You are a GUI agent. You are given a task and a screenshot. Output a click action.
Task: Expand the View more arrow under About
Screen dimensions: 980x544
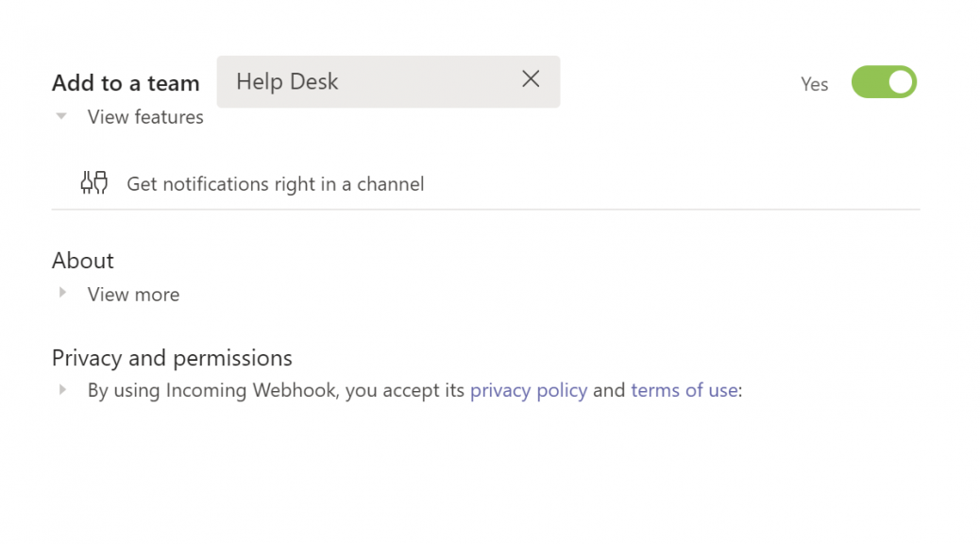click(x=62, y=292)
